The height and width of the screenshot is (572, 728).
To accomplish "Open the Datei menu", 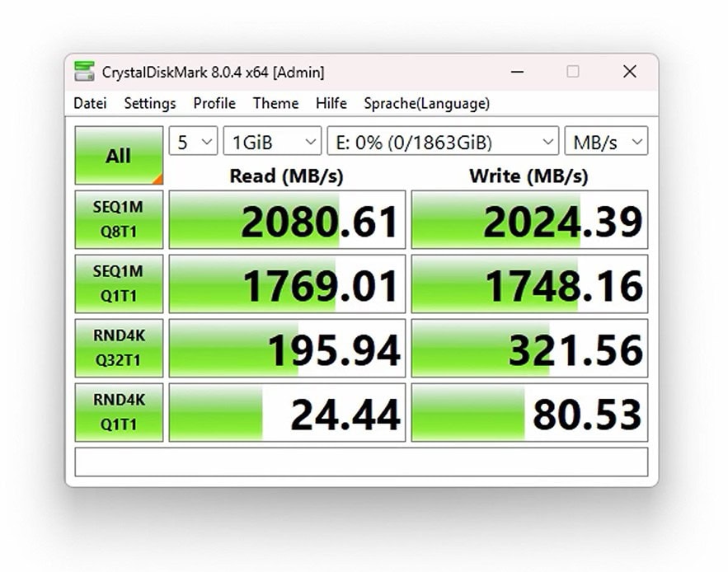I will 90,104.
